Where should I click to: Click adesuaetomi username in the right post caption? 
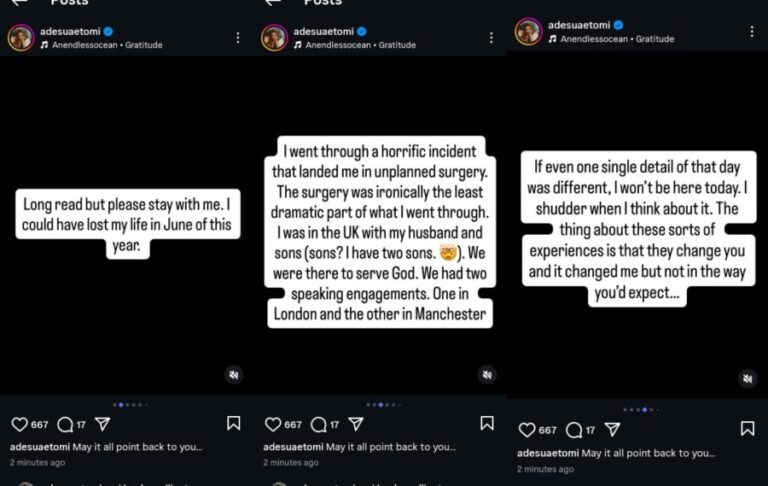pyautogui.click(x=547, y=453)
